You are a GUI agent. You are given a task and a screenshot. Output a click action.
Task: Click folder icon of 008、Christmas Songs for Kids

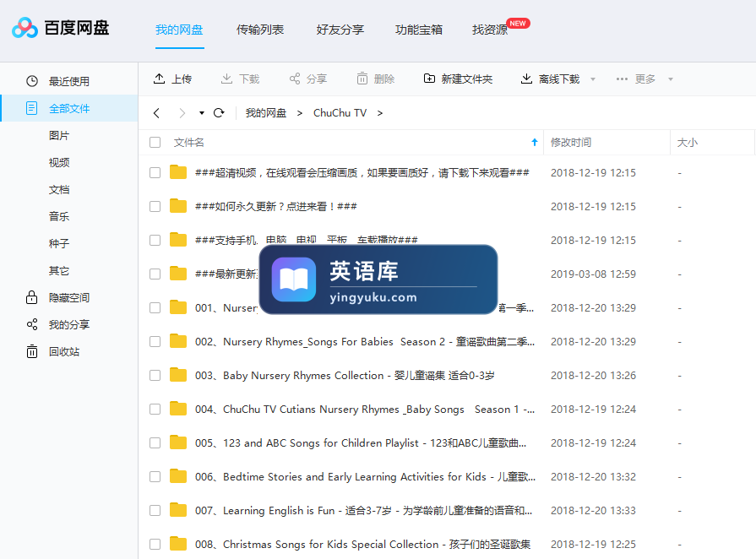(178, 544)
